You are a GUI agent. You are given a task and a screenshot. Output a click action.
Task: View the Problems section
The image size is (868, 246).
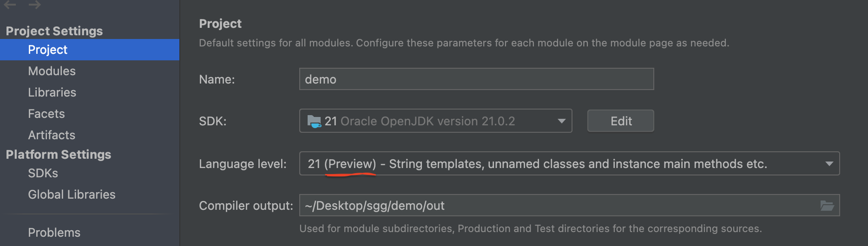coord(54,233)
